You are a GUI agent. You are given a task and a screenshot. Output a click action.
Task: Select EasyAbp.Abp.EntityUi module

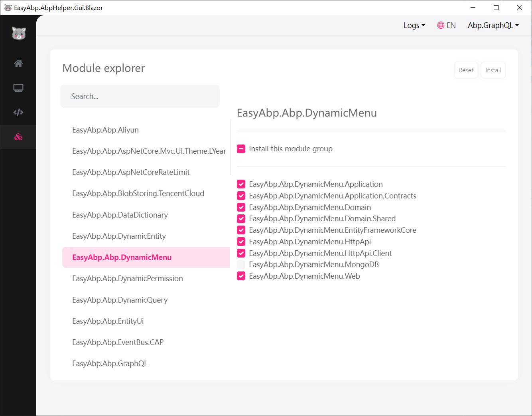[146, 321]
